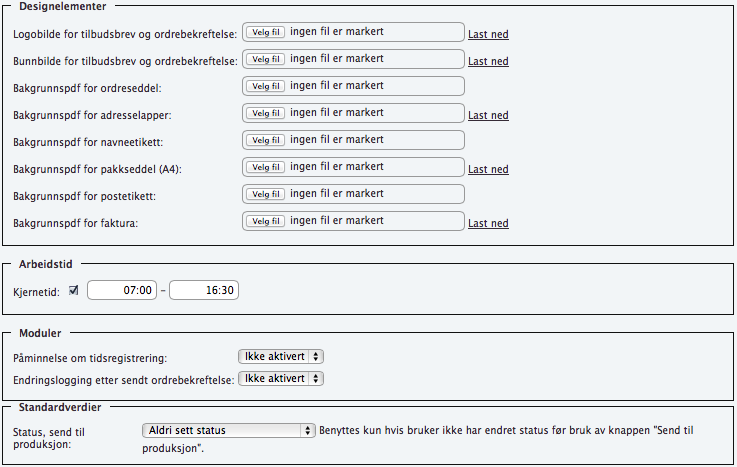Screen dimensions: 737x467
Task: Click the Kjernetid end time field 16:30
Action: coord(204,290)
